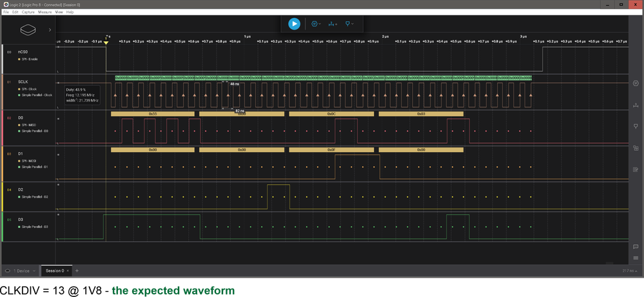Open the Timing Markers sidebar panel
This screenshot has width=644, height=297.
point(636,104)
